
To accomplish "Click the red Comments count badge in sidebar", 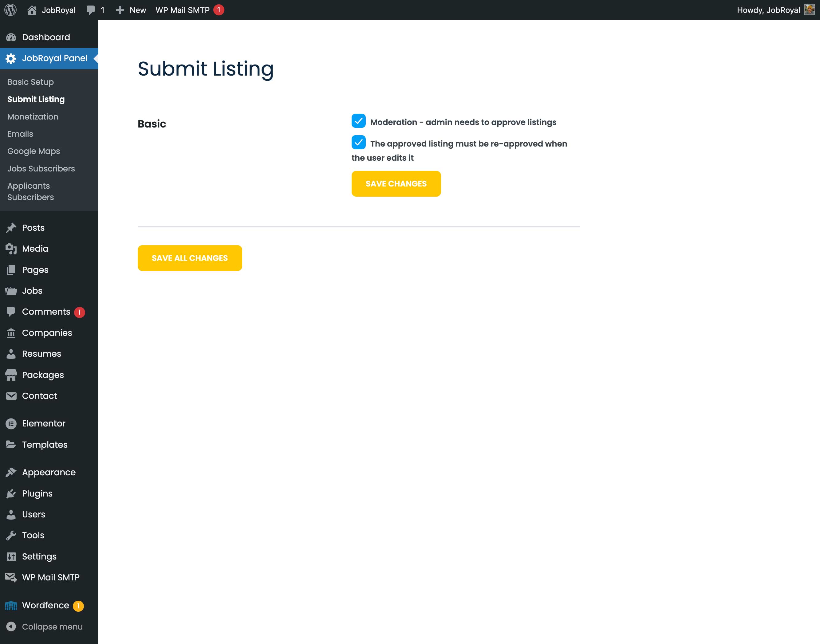I will (80, 312).
